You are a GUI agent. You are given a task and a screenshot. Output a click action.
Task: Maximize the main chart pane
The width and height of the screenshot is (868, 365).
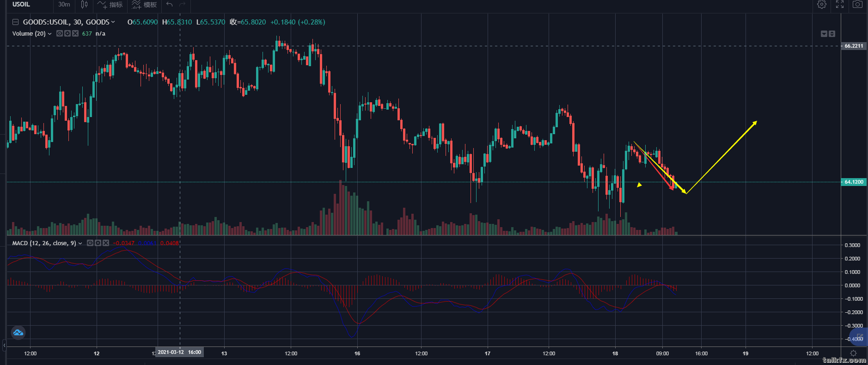pos(832,34)
